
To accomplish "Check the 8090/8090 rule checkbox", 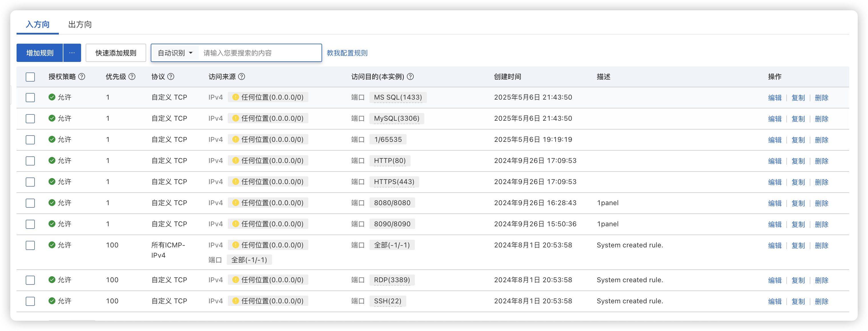I will 30,224.
